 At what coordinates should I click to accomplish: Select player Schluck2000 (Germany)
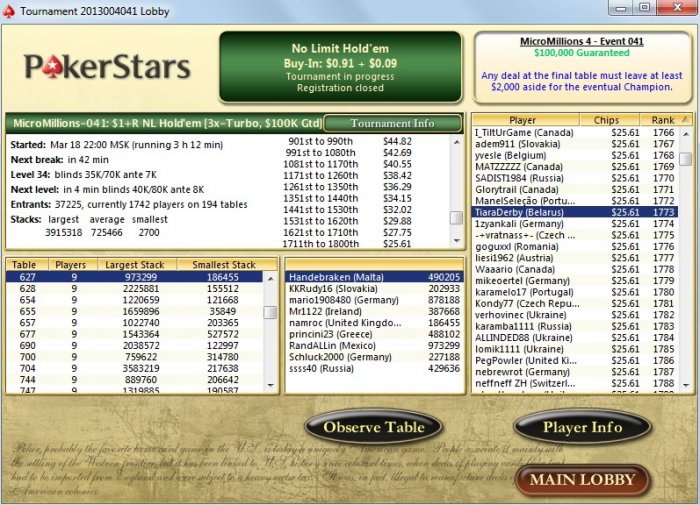click(x=374, y=357)
